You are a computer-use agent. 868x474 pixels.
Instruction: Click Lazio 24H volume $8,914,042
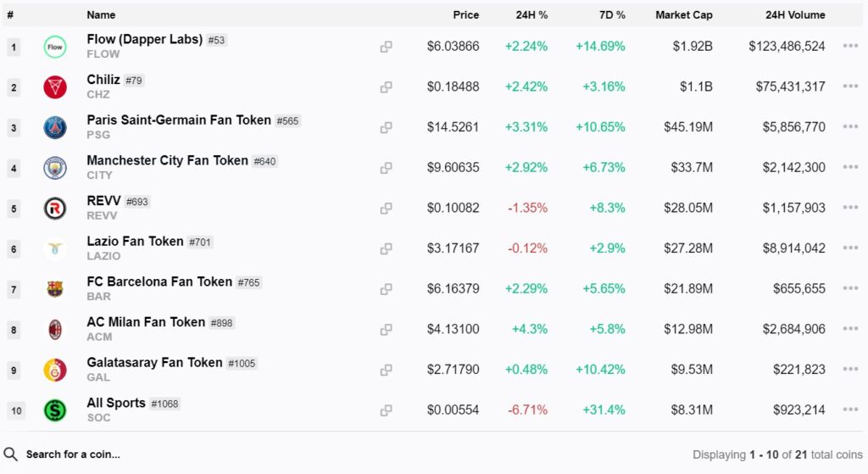tap(793, 248)
